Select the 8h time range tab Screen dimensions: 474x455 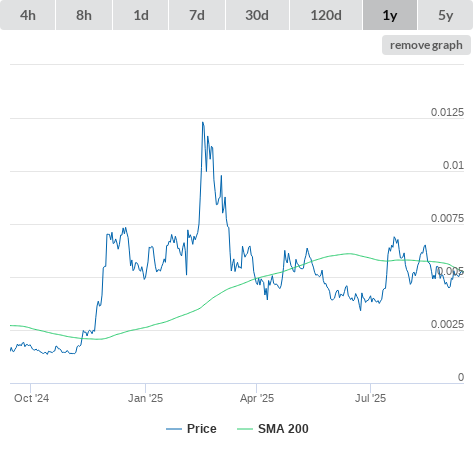pyautogui.click(x=84, y=15)
